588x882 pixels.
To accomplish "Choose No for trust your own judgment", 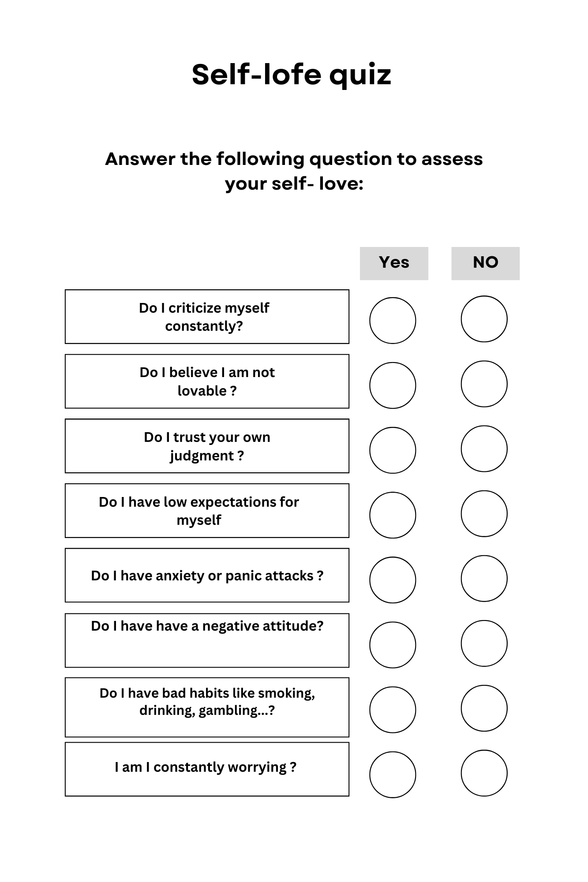I will [x=484, y=448].
